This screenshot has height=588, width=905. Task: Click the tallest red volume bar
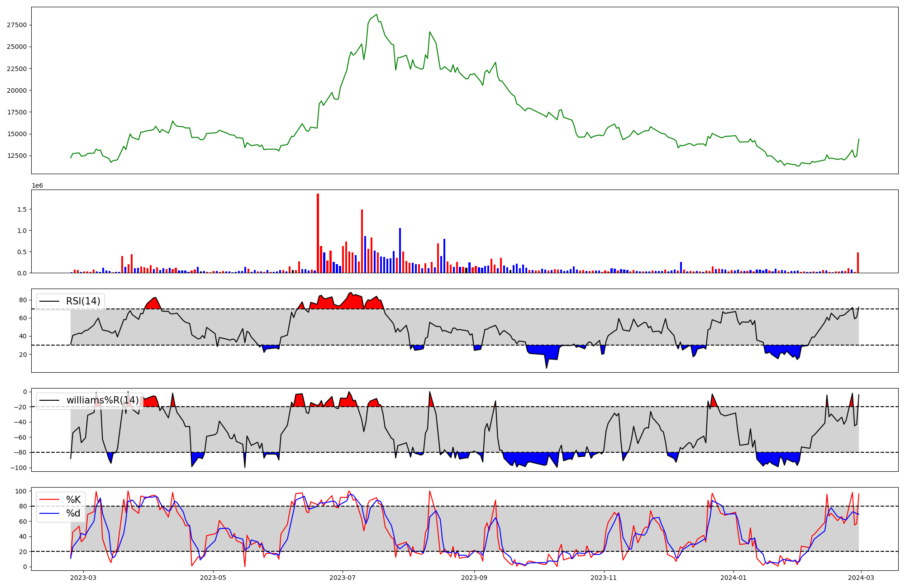coord(318,233)
